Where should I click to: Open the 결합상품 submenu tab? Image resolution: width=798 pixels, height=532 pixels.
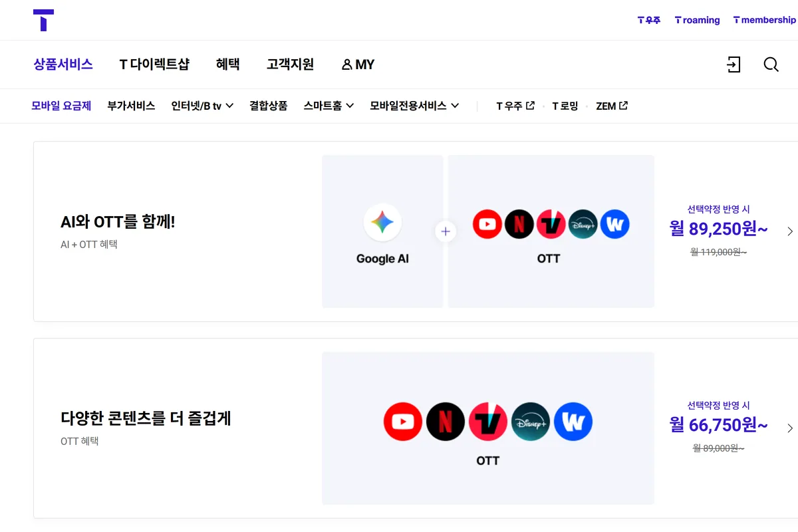269,106
